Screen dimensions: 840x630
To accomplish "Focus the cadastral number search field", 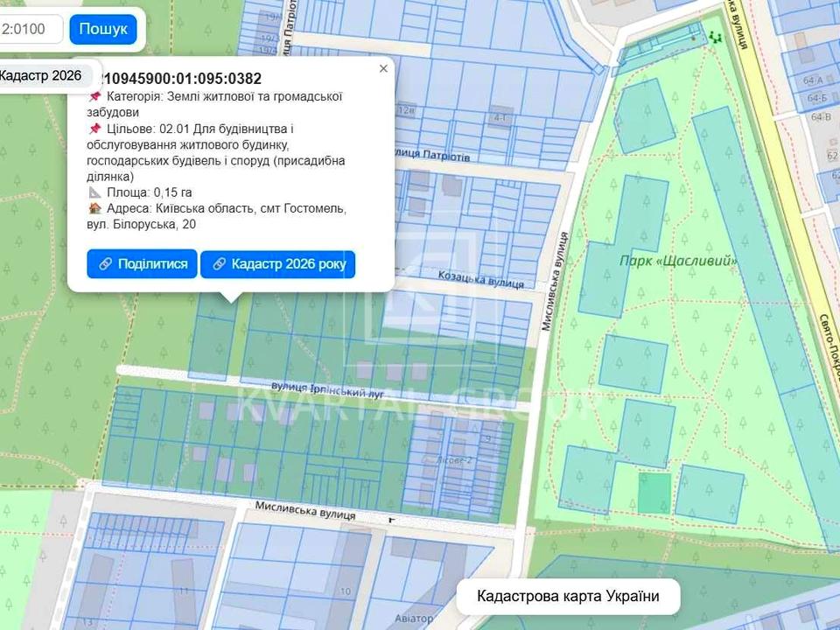I will click(31, 29).
